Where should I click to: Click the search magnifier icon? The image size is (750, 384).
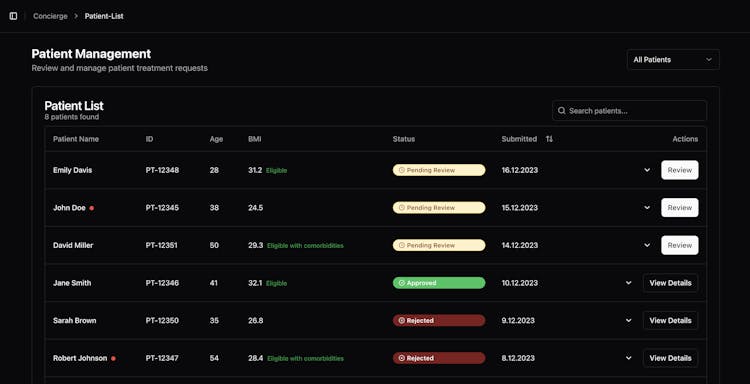pos(562,110)
